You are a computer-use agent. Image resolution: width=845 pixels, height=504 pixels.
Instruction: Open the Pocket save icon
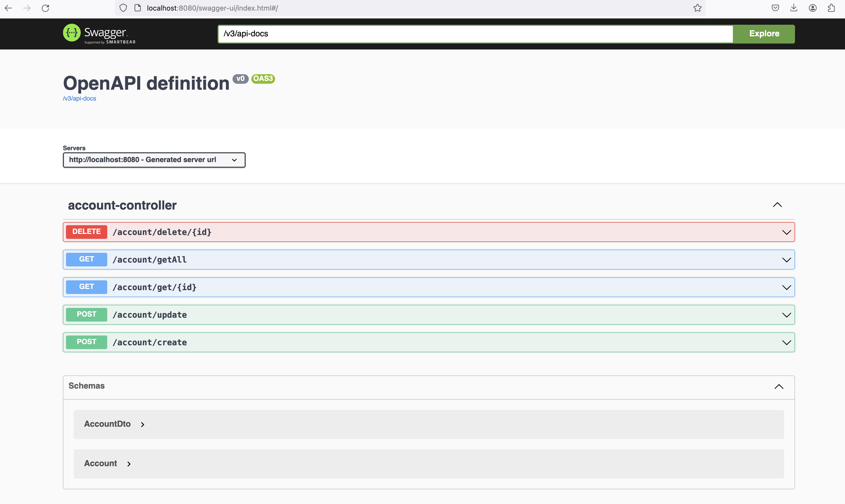tap(775, 8)
